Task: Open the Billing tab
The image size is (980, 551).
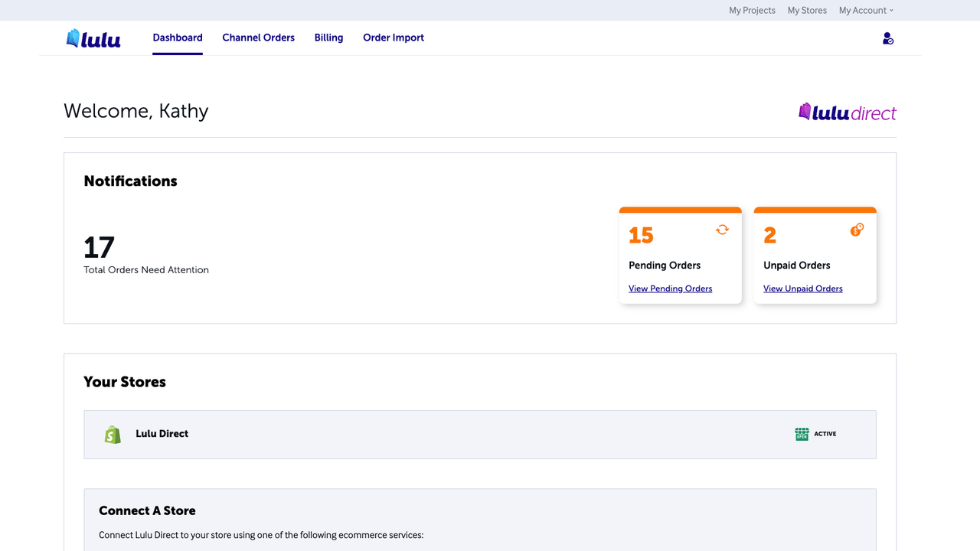Action: [328, 37]
